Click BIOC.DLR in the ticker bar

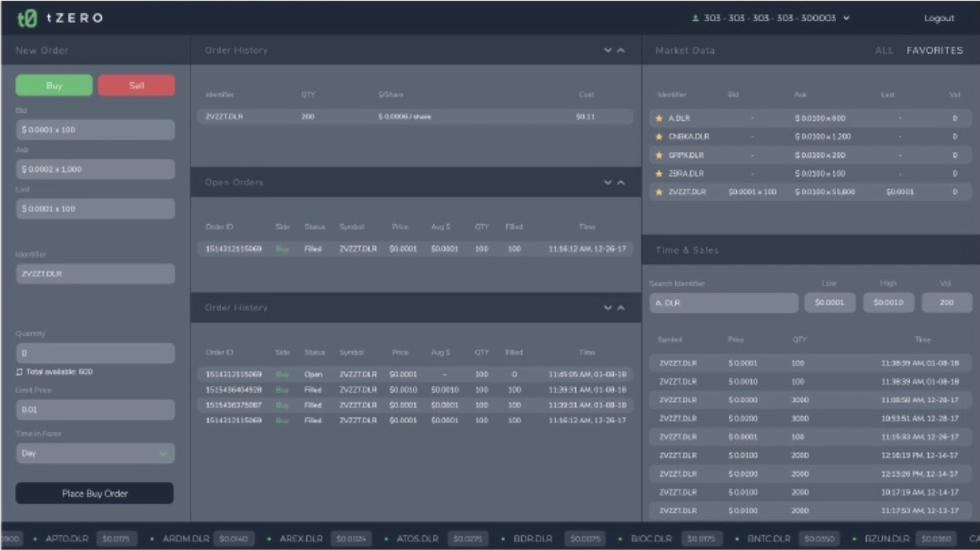651,539
